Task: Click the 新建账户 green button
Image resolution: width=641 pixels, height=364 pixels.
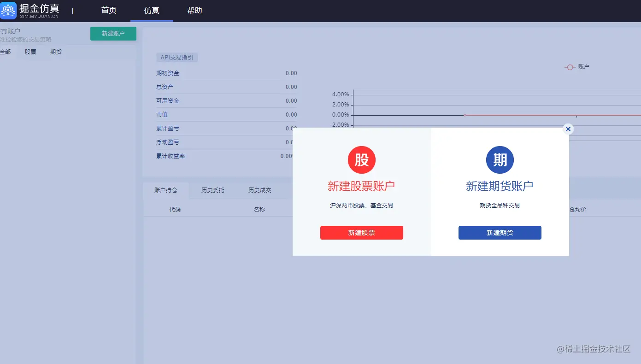Action: click(x=113, y=33)
